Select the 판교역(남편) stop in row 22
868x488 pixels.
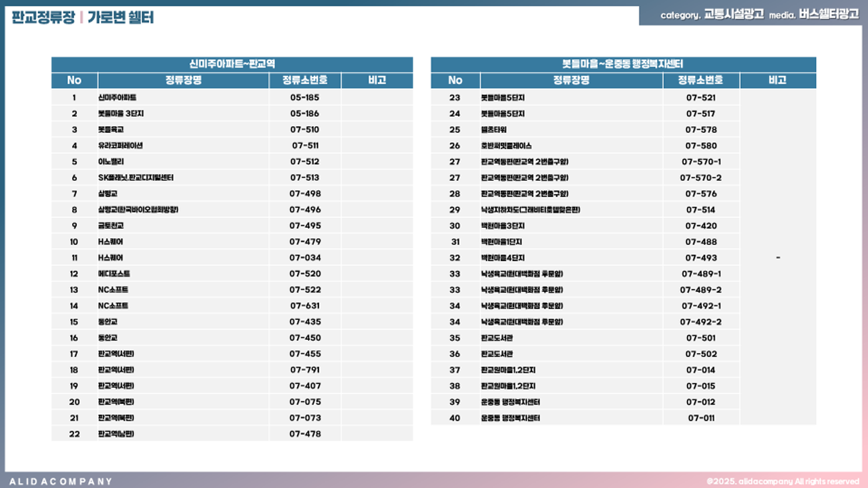116,434
